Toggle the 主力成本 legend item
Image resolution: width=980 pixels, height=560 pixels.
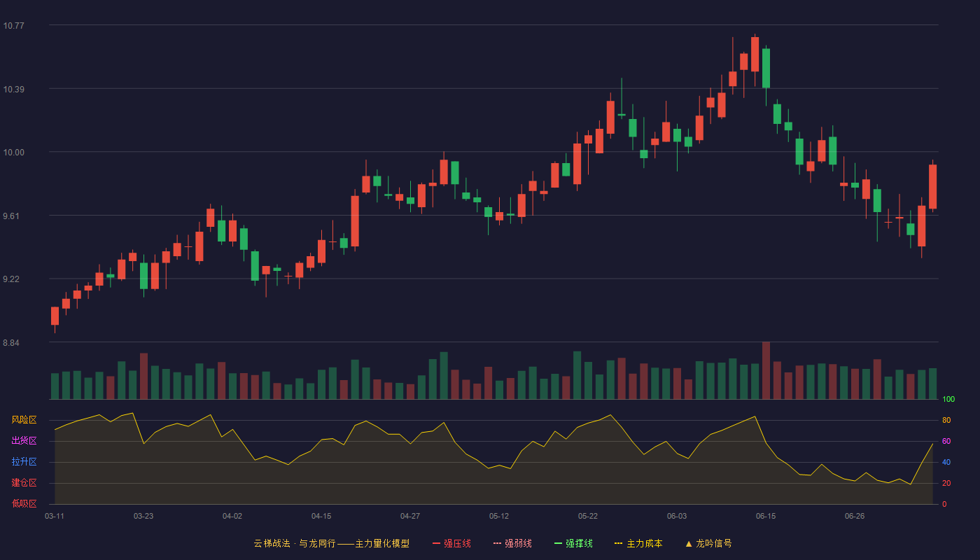click(x=638, y=543)
